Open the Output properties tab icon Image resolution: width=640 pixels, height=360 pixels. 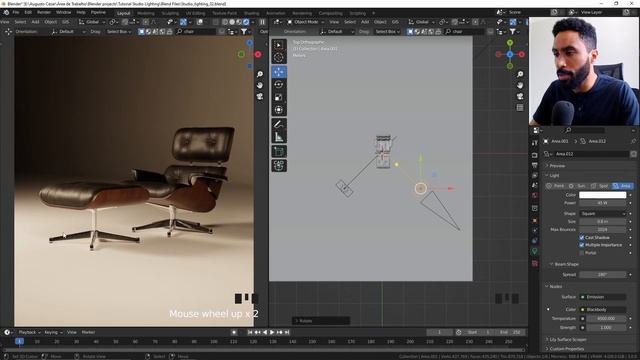point(535,165)
